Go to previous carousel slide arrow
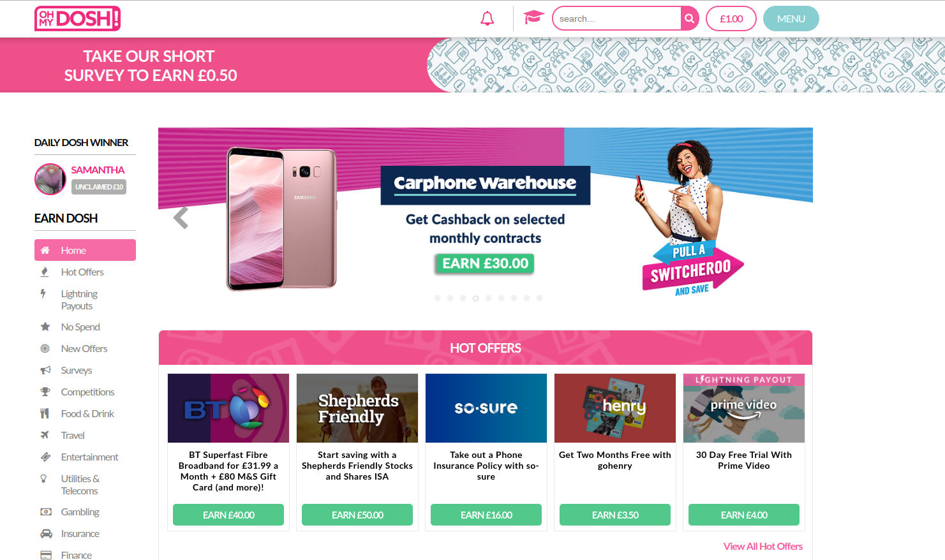The height and width of the screenshot is (560, 945). point(181,217)
